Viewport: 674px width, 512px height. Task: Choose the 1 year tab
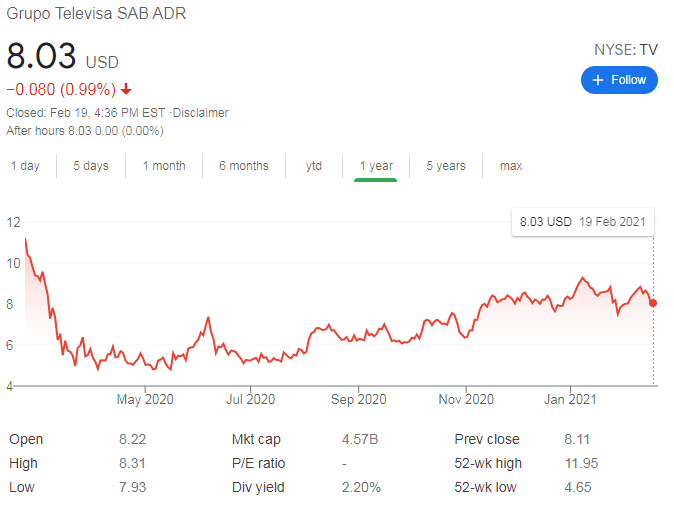pyautogui.click(x=376, y=166)
